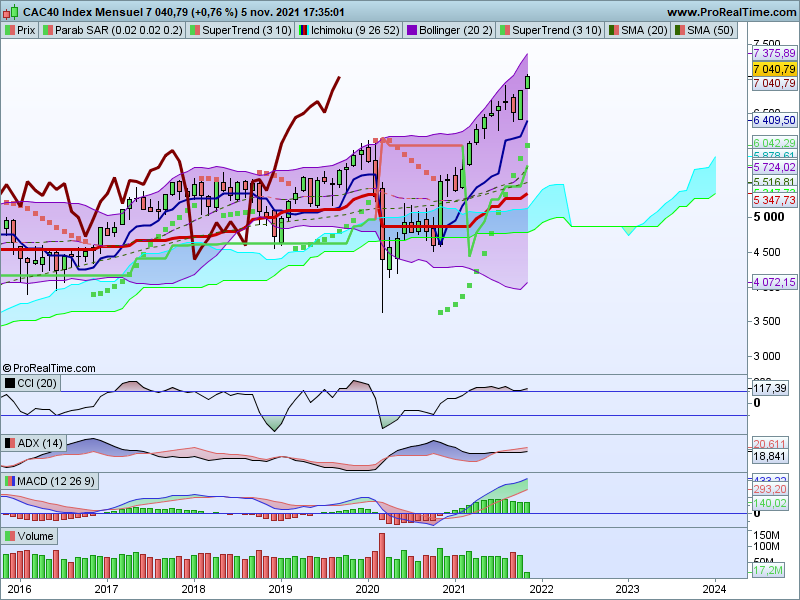Click the volume value 17,2M label
The image size is (800, 600).
pyautogui.click(x=768, y=570)
